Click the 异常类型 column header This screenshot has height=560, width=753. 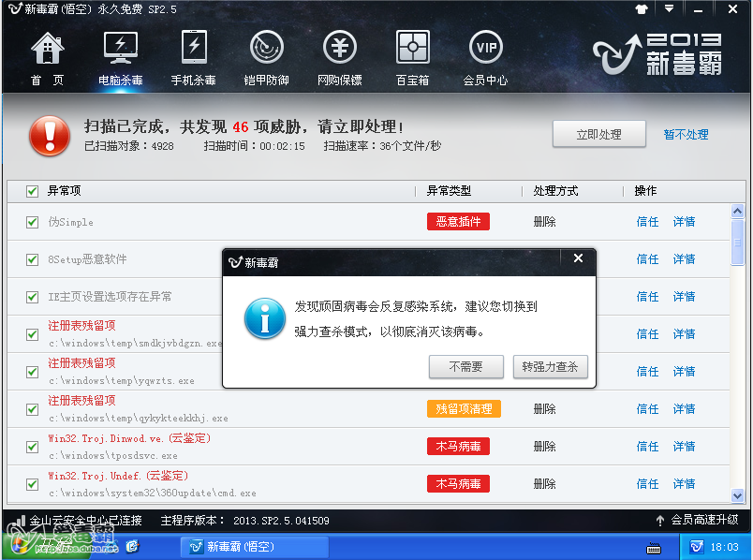(449, 191)
